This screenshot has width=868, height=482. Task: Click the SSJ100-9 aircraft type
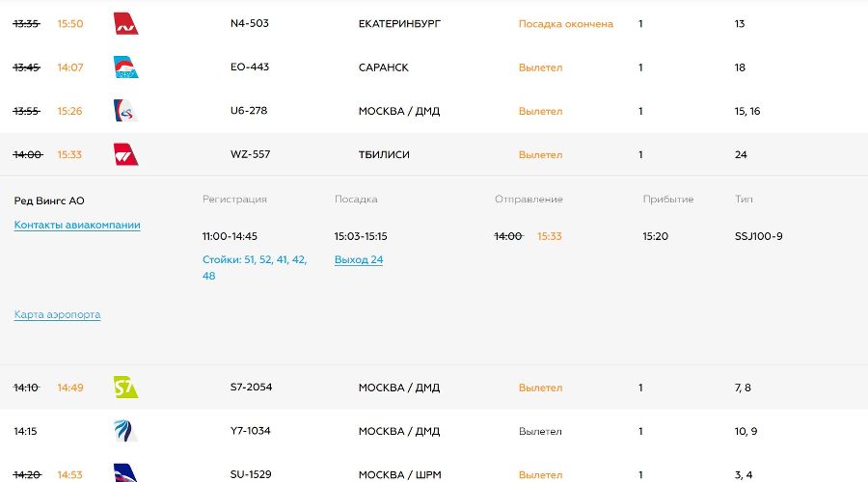coord(758,236)
